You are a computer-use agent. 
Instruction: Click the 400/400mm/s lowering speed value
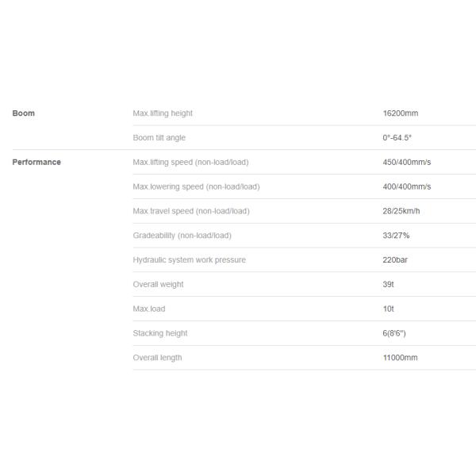pos(406,187)
